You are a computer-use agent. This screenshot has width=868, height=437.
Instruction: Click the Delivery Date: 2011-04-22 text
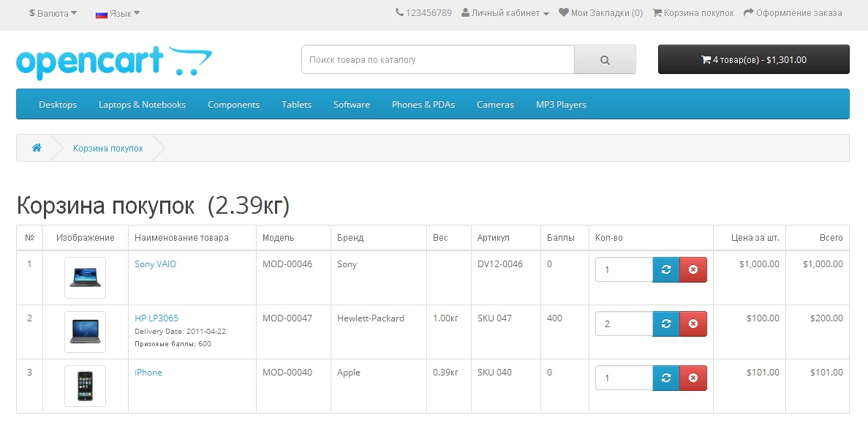pyautogui.click(x=180, y=331)
